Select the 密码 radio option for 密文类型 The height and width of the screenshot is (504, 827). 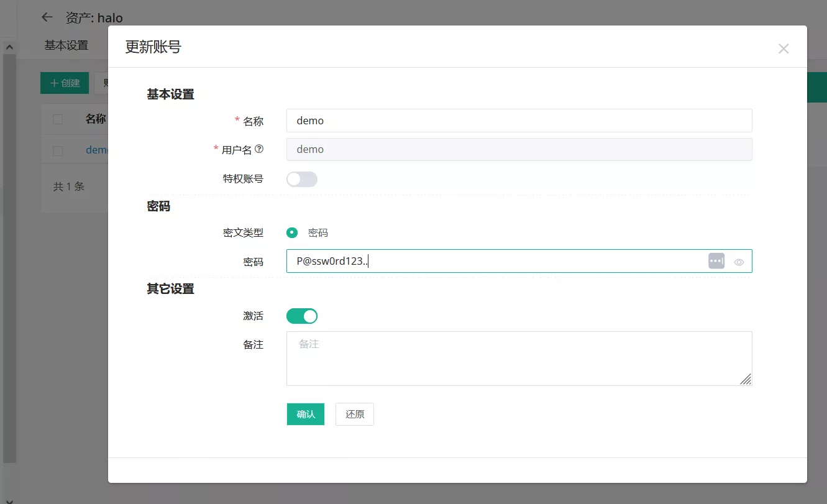[292, 233]
